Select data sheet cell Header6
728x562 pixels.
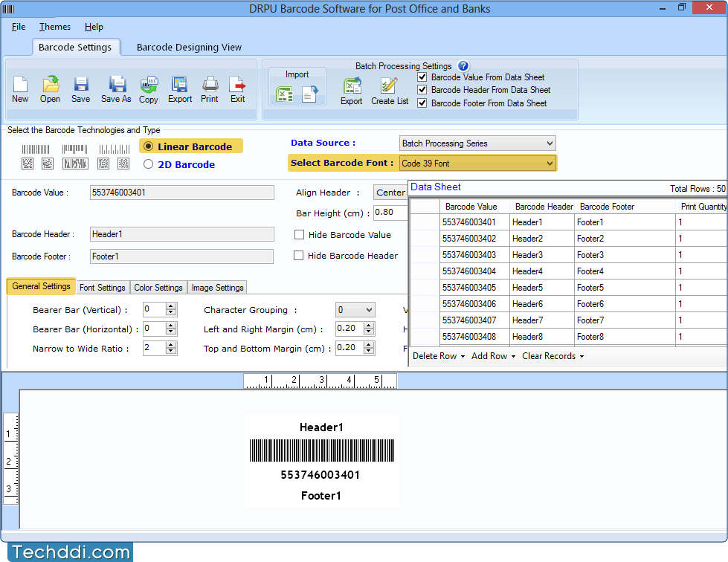click(542, 304)
